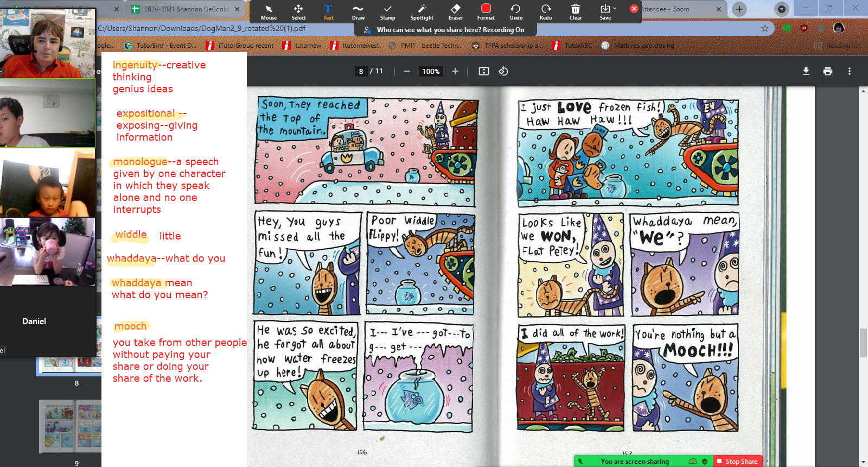Zoom out the PDF page
This screenshot has width=868, height=467.
pos(406,71)
